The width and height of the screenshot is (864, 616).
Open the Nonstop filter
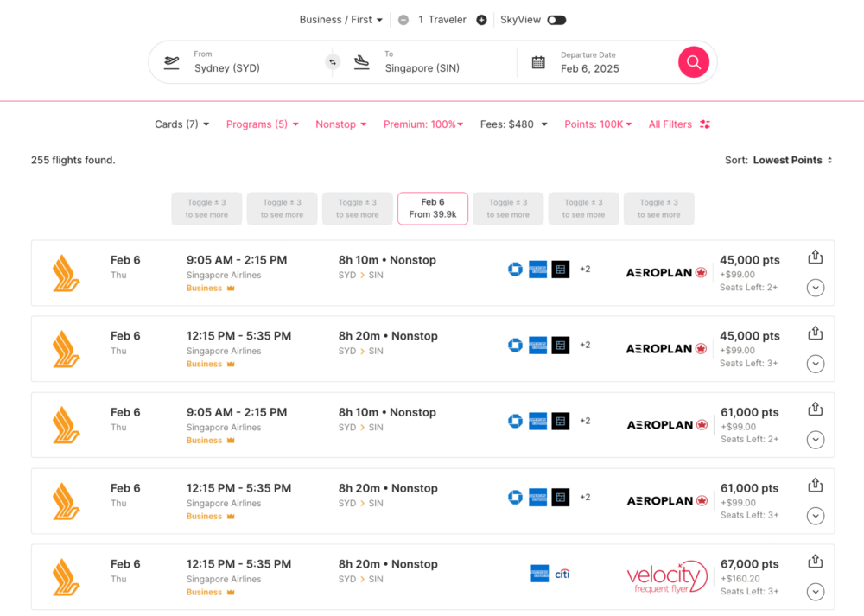pos(340,124)
